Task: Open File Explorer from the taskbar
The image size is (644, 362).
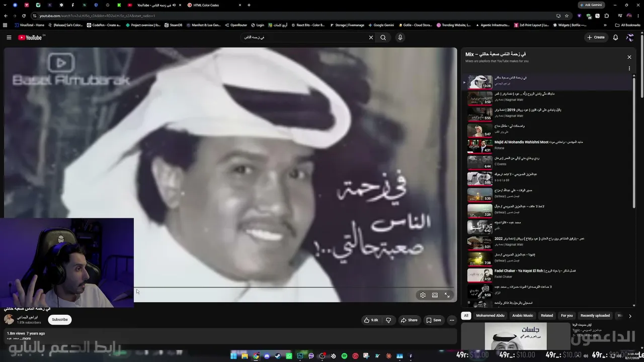Action: coord(245,356)
